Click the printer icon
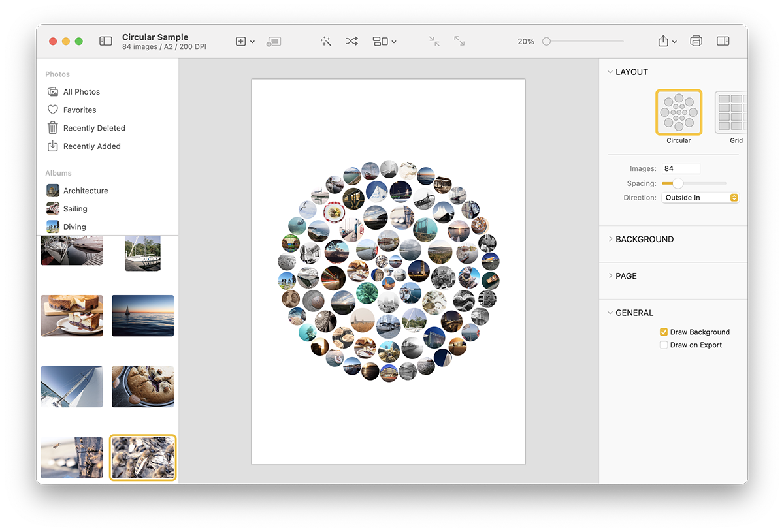The height and width of the screenshot is (532, 784). 696,41
